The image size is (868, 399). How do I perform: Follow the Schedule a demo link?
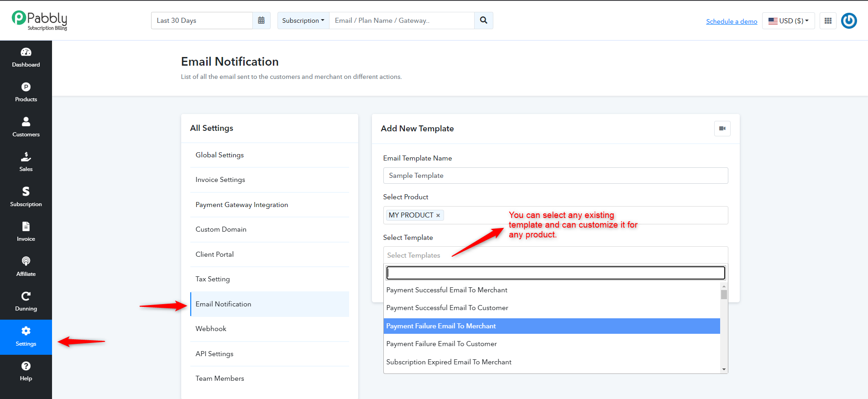(x=732, y=21)
